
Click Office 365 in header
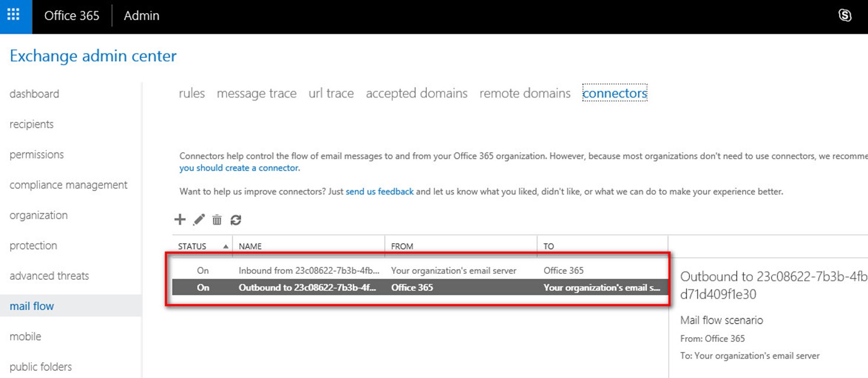(x=72, y=16)
